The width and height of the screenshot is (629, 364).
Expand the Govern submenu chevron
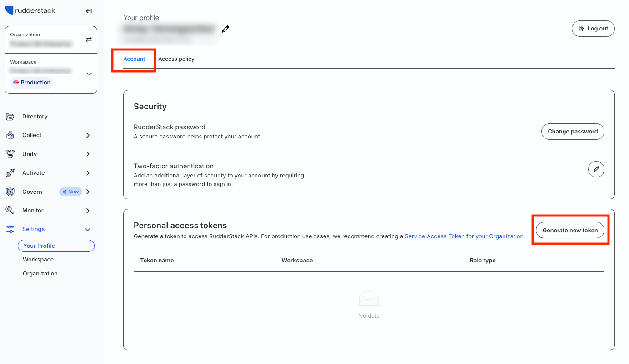pyautogui.click(x=88, y=192)
